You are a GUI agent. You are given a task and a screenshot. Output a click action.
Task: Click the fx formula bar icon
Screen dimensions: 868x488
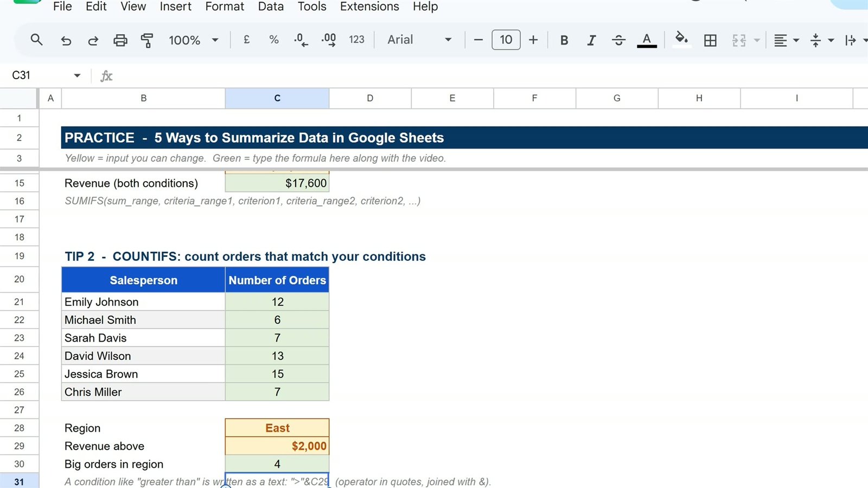point(106,76)
